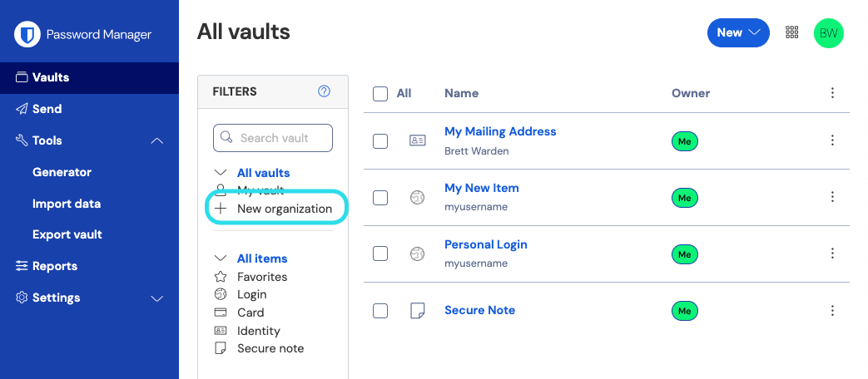
Task: Filter by Favorites star
Action: tap(221, 276)
